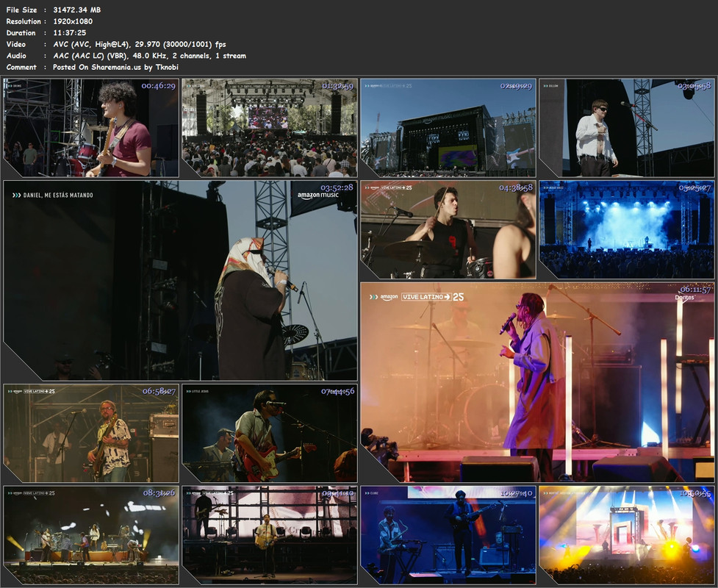
Task: Select the 02:19:29 outdoor stage thumbnail
Action: pyautogui.click(x=448, y=128)
